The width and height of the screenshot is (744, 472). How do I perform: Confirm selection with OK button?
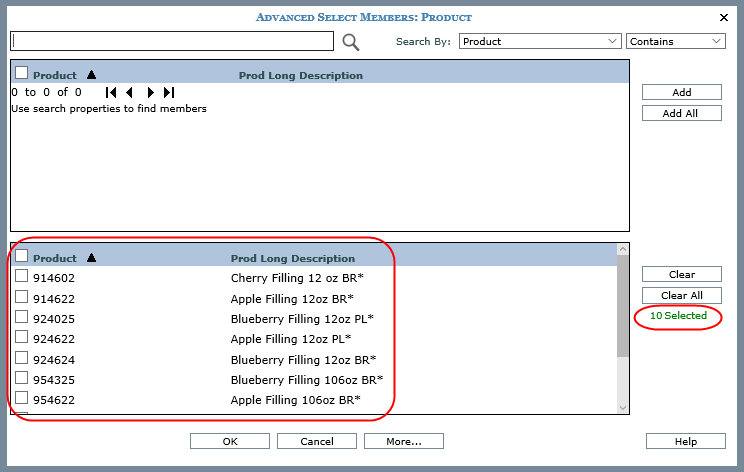click(230, 441)
